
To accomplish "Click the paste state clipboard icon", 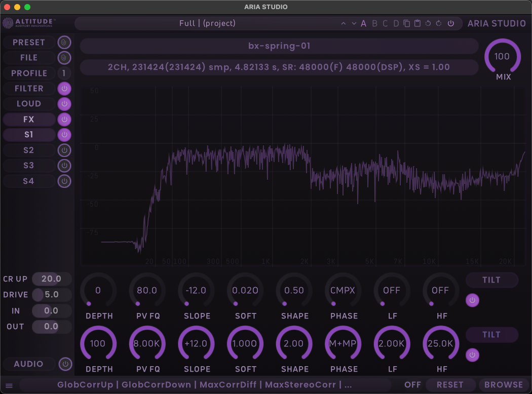I will tap(417, 23).
